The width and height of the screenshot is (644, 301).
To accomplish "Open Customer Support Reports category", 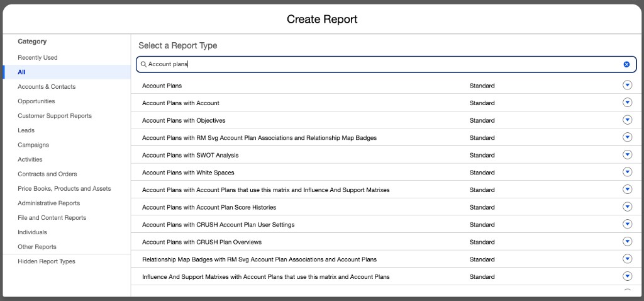I will coord(55,116).
